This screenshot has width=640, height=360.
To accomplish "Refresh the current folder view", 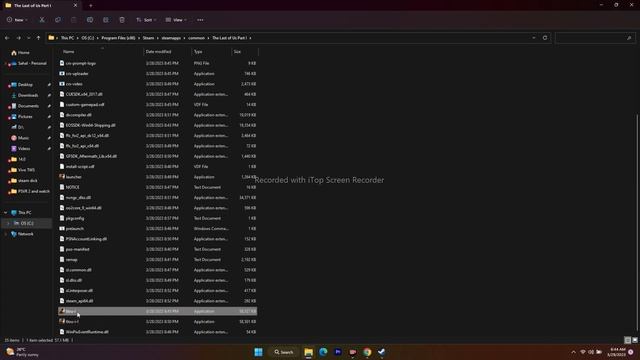I will click(545, 38).
